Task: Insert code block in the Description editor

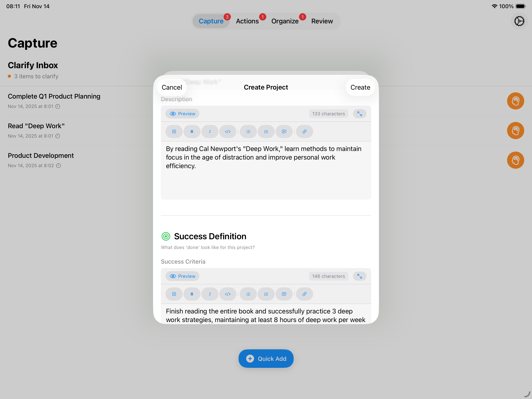Action: tap(227, 131)
